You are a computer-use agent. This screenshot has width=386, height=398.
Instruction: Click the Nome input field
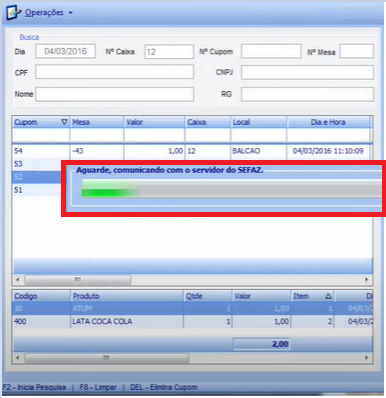tap(115, 94)
